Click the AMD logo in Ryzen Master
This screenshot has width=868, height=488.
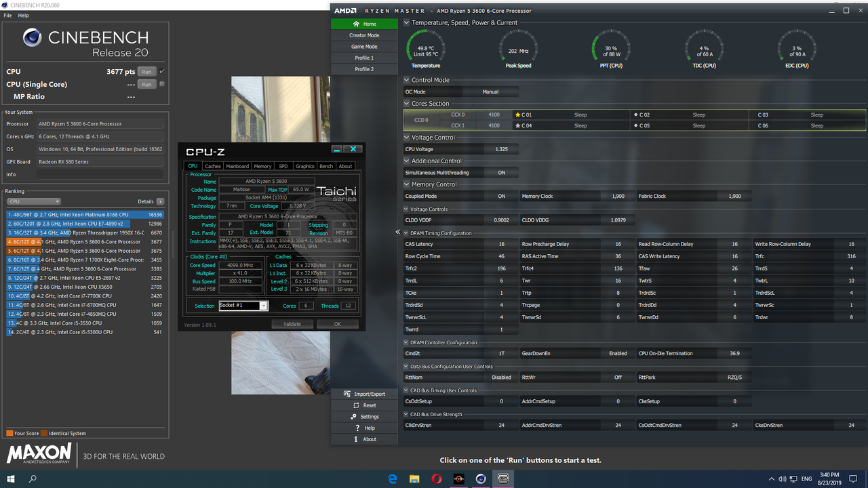(346, 11)
